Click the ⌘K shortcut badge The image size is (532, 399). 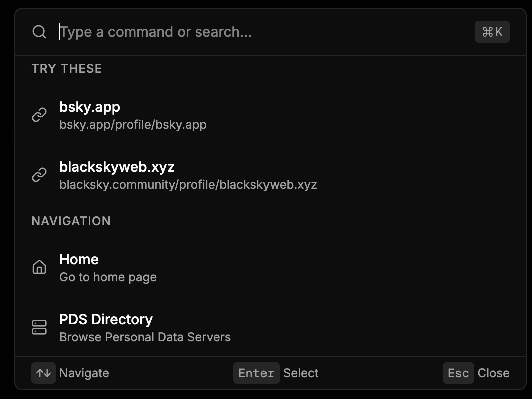click(492, 32)
